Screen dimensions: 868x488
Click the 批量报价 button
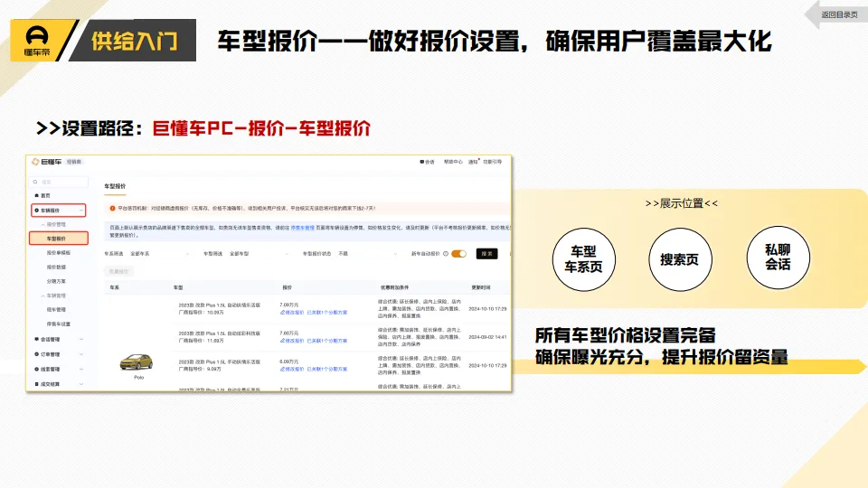(x=118, y=272)
